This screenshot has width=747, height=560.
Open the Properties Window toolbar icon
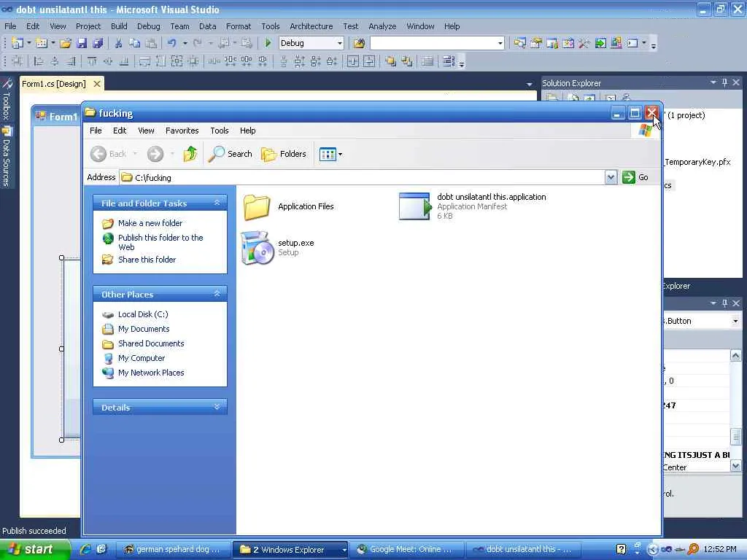536,43
